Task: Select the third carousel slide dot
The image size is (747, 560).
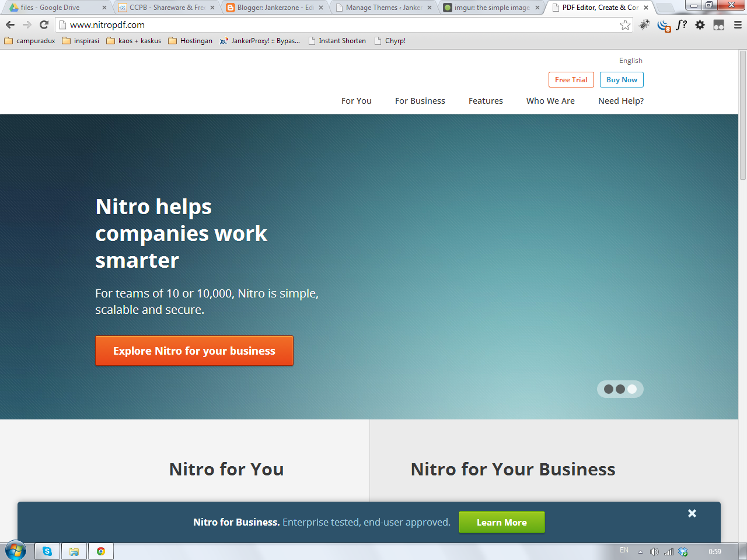Action: (632, 389)
